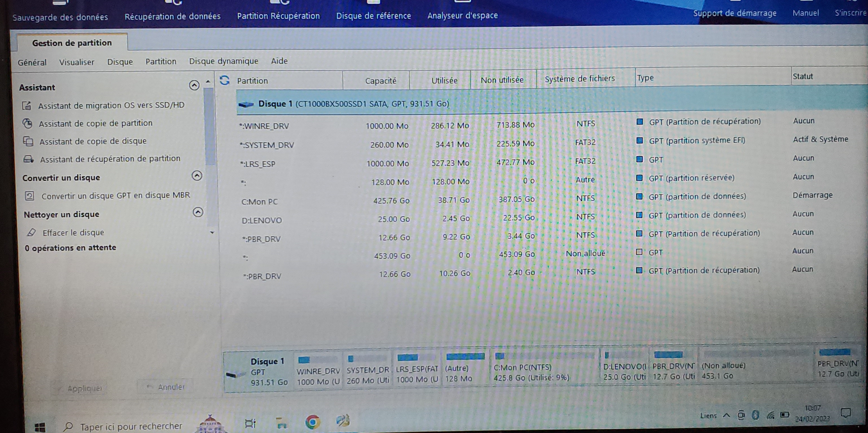The height and width of the screenshot is (433, 868).
Task: Click the Effacer le disque eraser icon
Action: pyautogui.click(x=31, y=232)
